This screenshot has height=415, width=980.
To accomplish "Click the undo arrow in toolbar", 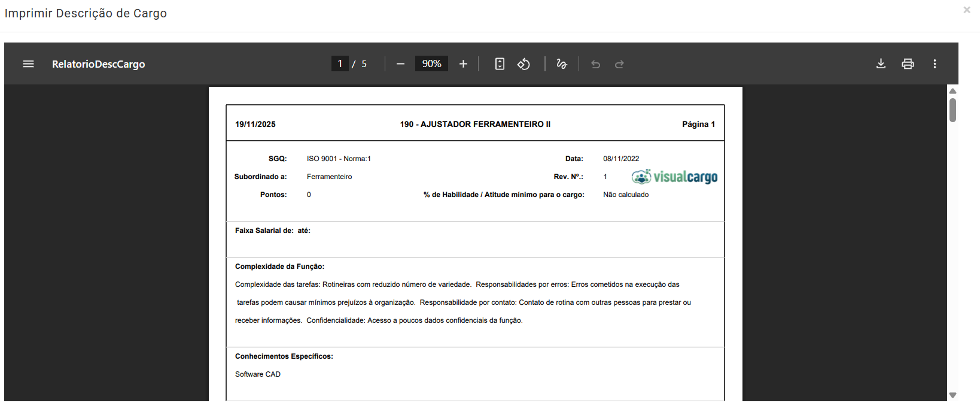I will 595,64.
